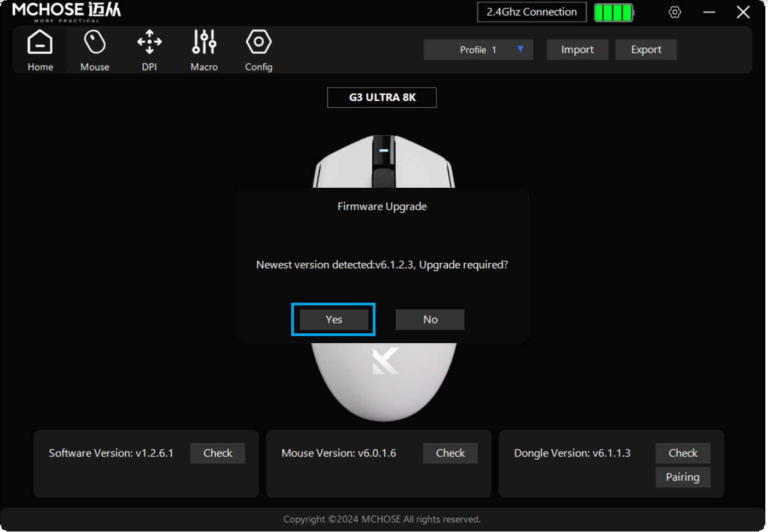Switch to the Mouse settings tab
768x532 pixels.
click(95, 50)
